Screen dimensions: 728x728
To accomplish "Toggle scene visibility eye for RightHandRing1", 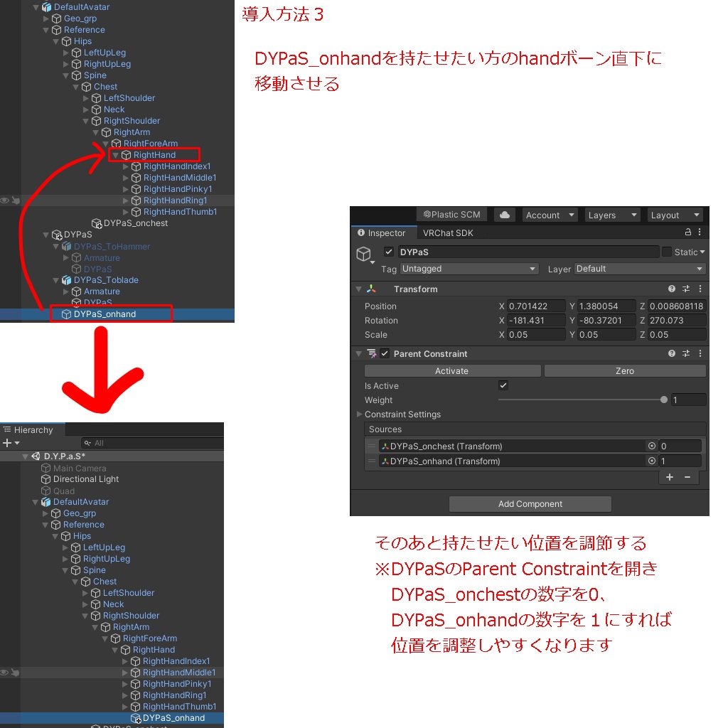I will pos(4,200).
